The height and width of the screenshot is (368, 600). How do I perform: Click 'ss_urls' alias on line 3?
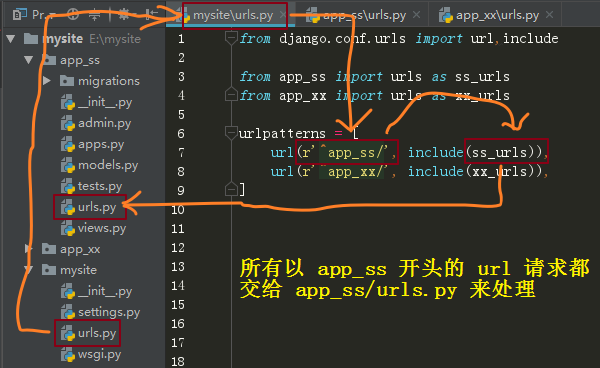(482, 77)
